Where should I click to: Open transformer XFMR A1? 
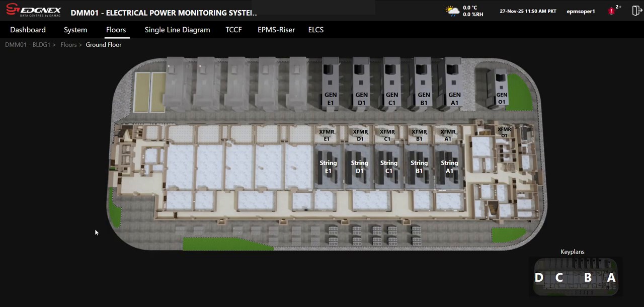(448, 135)
